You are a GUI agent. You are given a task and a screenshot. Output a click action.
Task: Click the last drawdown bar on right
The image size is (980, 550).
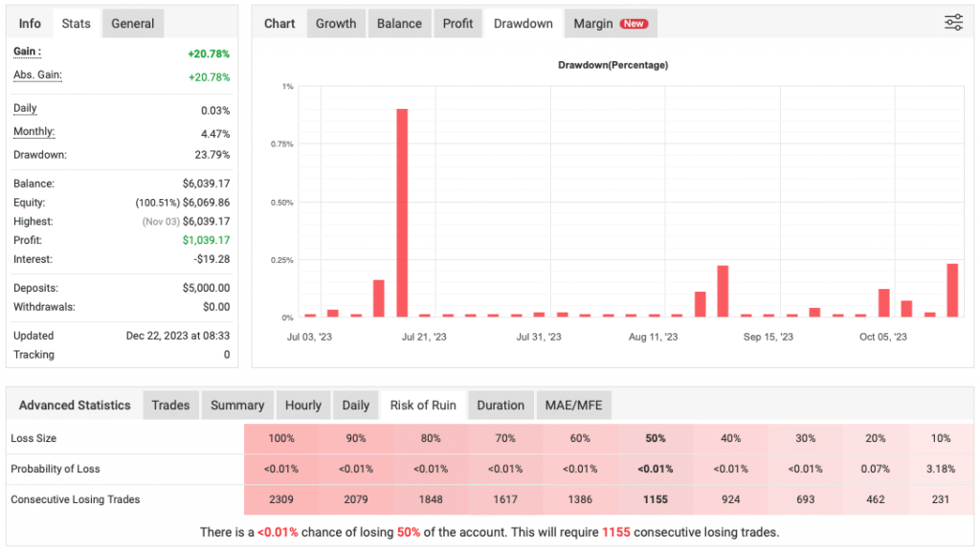click(952, 290)
